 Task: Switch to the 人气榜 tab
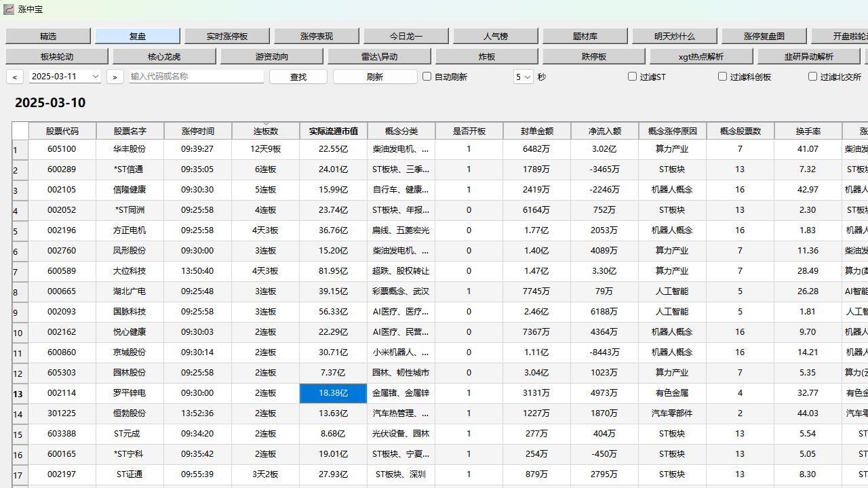pyautogui.click(x=496, y=36)
